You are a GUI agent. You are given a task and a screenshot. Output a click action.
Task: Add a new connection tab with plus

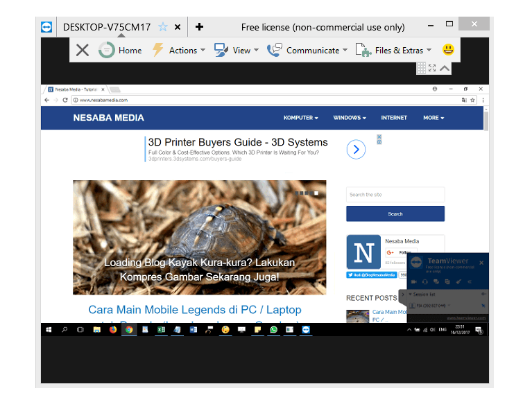point(200,27)
